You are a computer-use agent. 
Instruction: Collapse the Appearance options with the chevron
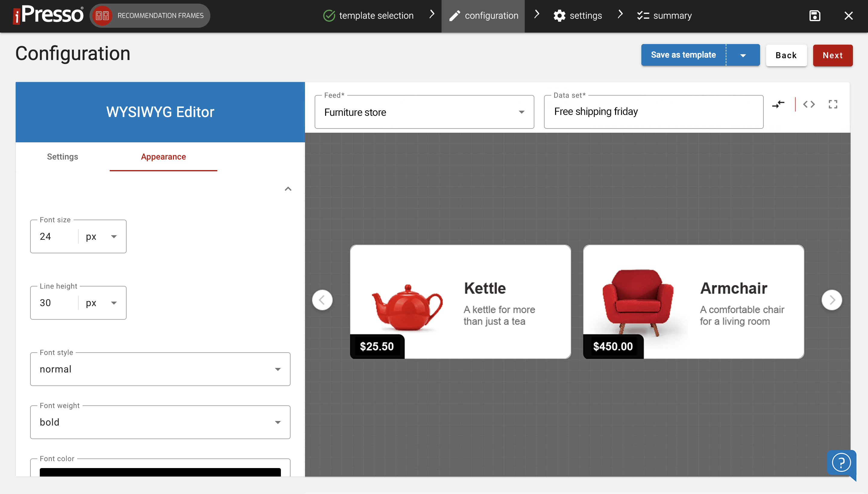pos(288,189)
